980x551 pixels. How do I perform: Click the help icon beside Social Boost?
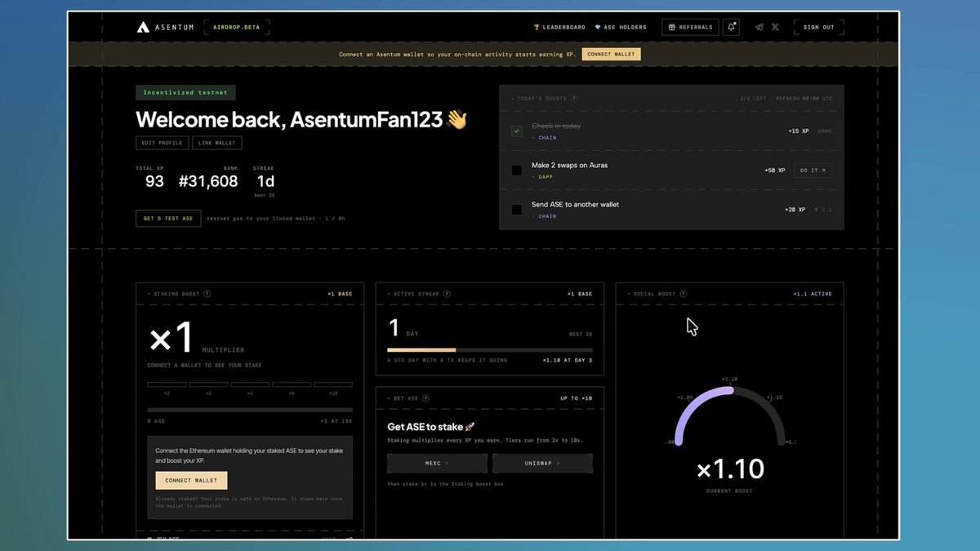[x=683, y=294]
